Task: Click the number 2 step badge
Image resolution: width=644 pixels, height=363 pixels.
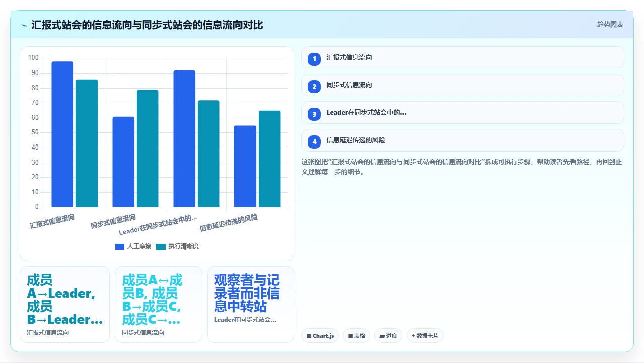Action: pyautogui.click(x=314, y=86)
